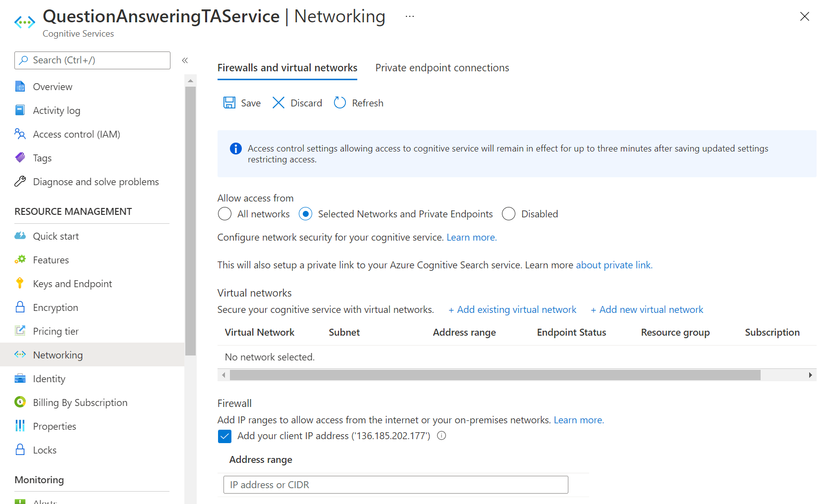Uncheck Add your client IP address
Screen dimensions: 830x504
(x=224, y=436)
